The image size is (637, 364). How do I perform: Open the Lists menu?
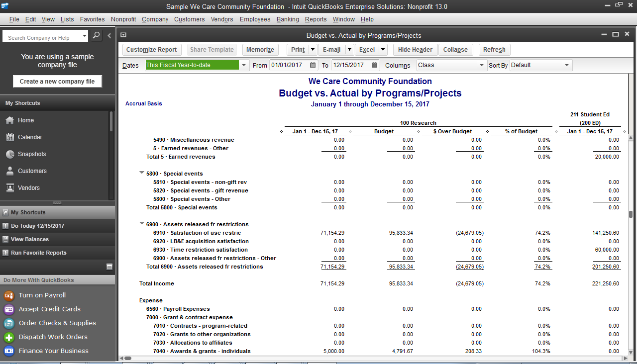click(x=67, y=19)
